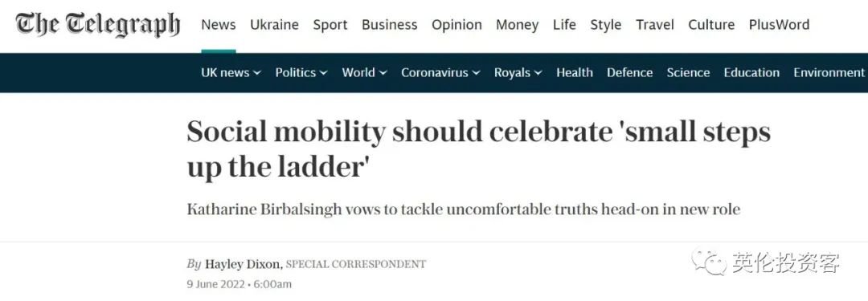Click the WeChat watermark icon
The width and height of the screenshot is (868, 301).
tap(709, 261)
